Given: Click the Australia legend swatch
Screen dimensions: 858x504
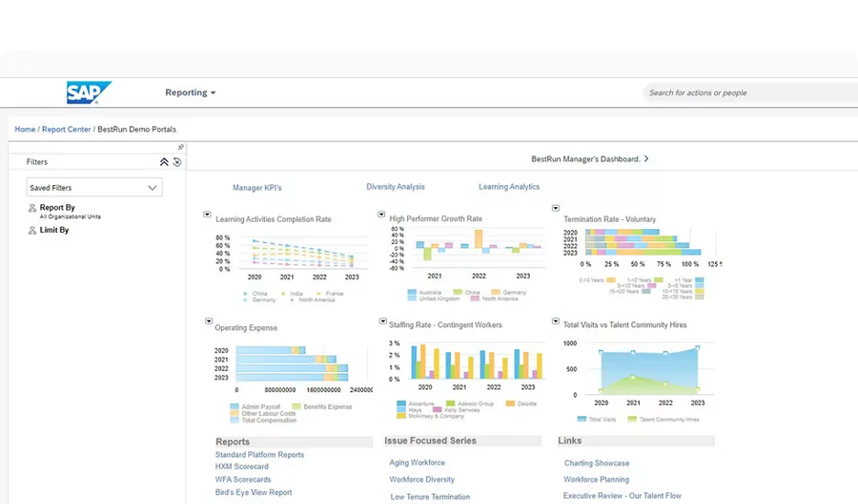Looking at the screenshot, I should [412, 292].
